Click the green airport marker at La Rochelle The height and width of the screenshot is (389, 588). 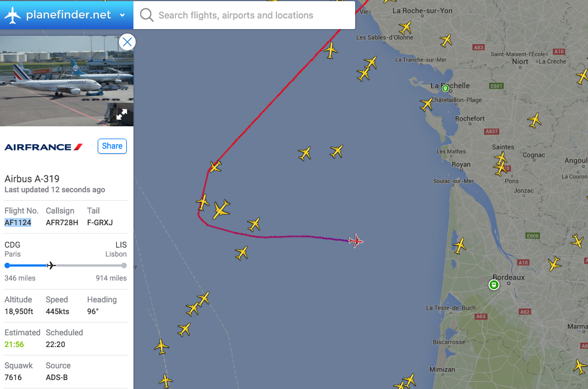tap(445, 88)
